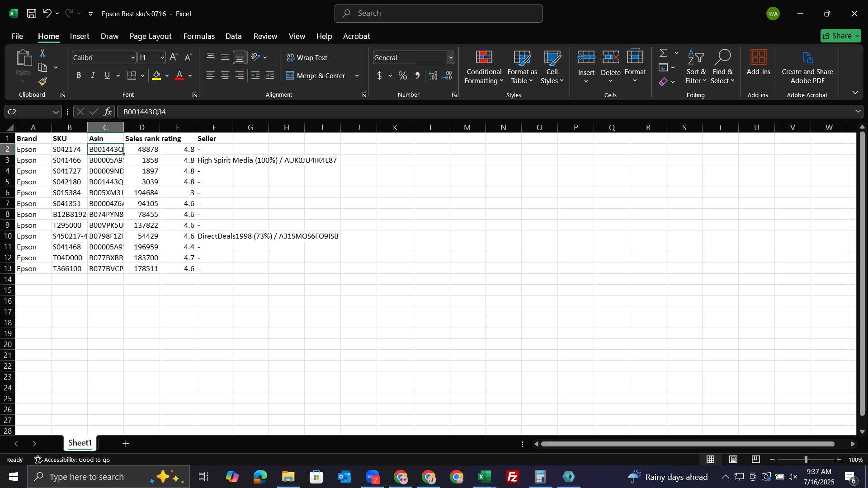Click the Cut scissors icon
This screenshot has width=868, height=488.
point(42,53)
